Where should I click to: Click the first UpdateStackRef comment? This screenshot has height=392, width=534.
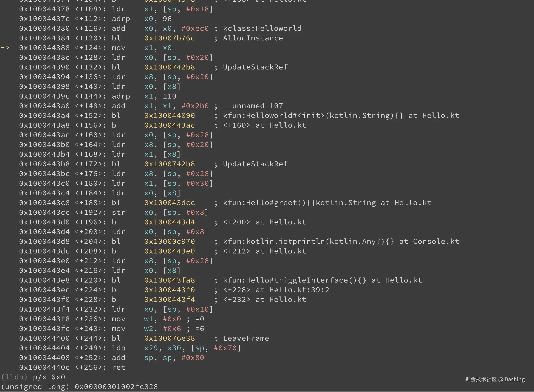pyautogui.click(x=255, y=67)
